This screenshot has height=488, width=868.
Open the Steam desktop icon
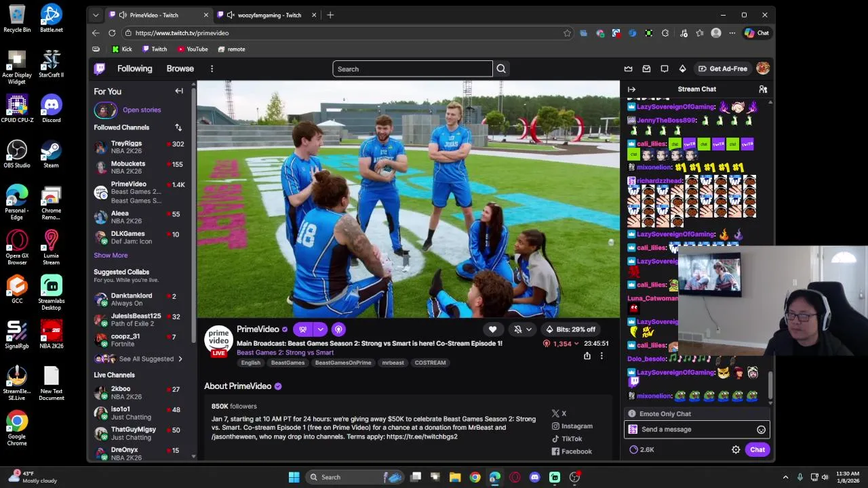(51, 154)
